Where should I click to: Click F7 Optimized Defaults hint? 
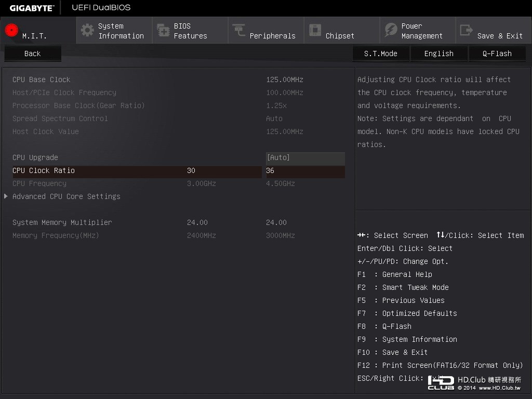coord(407,313)
